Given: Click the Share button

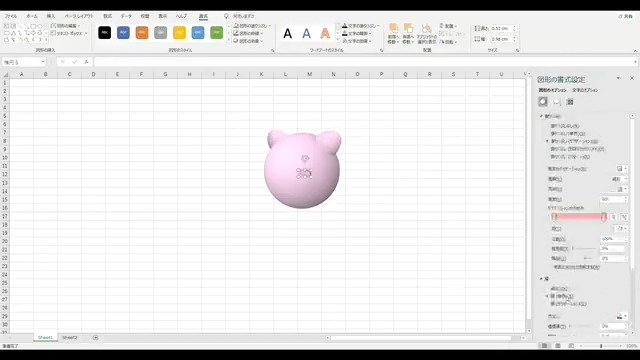Looking at the screenshot, I should pyautogui.click(x=626, y=16).
